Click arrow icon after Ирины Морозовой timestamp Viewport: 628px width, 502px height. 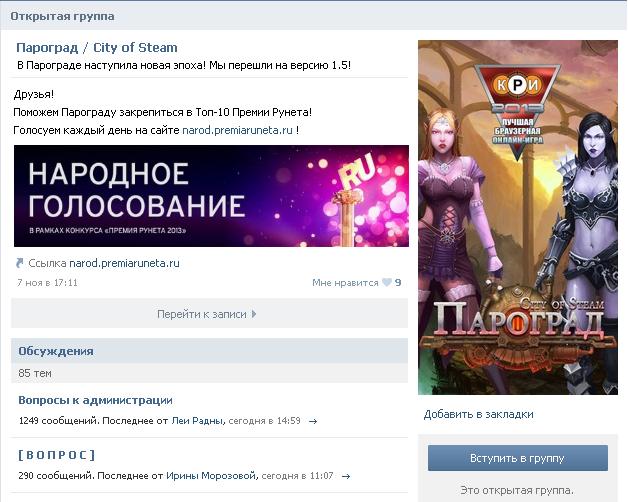(x=346, y=476)
